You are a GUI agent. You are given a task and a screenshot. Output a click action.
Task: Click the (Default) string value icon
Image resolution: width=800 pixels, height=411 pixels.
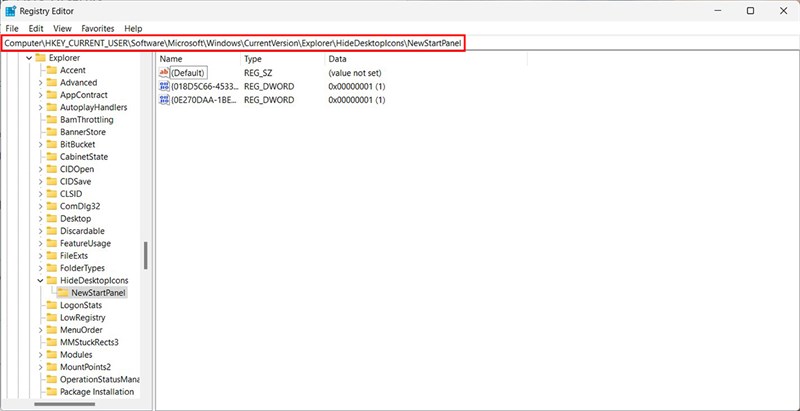click(165, 73)
